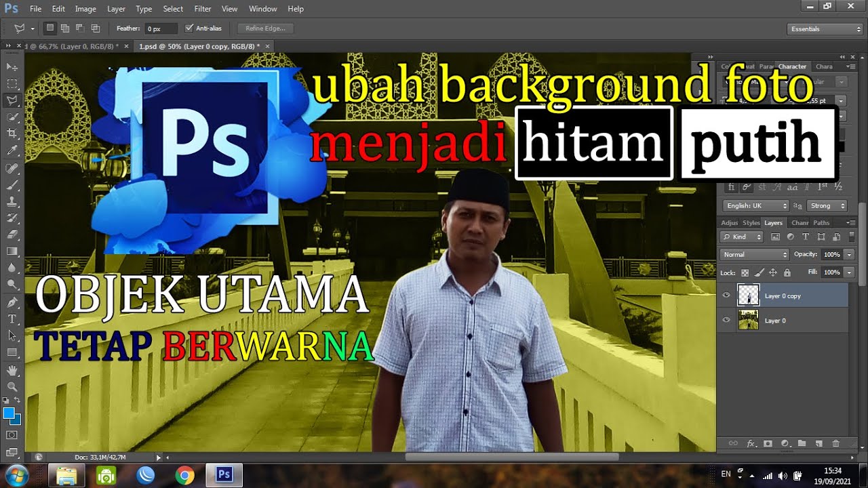868x488 pixels.
Task: Select the Eraser tool
Action: pyautogui.click(x=12, y=235)
